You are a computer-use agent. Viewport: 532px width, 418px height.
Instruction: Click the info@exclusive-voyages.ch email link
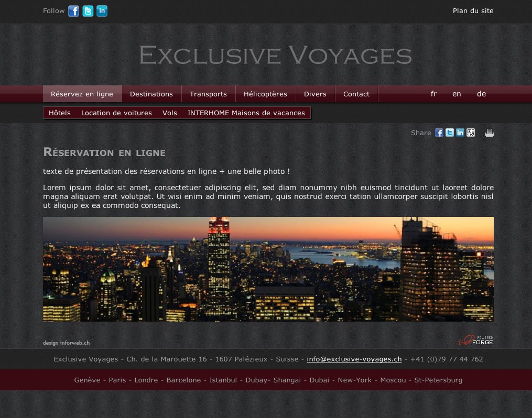[354, 359]
